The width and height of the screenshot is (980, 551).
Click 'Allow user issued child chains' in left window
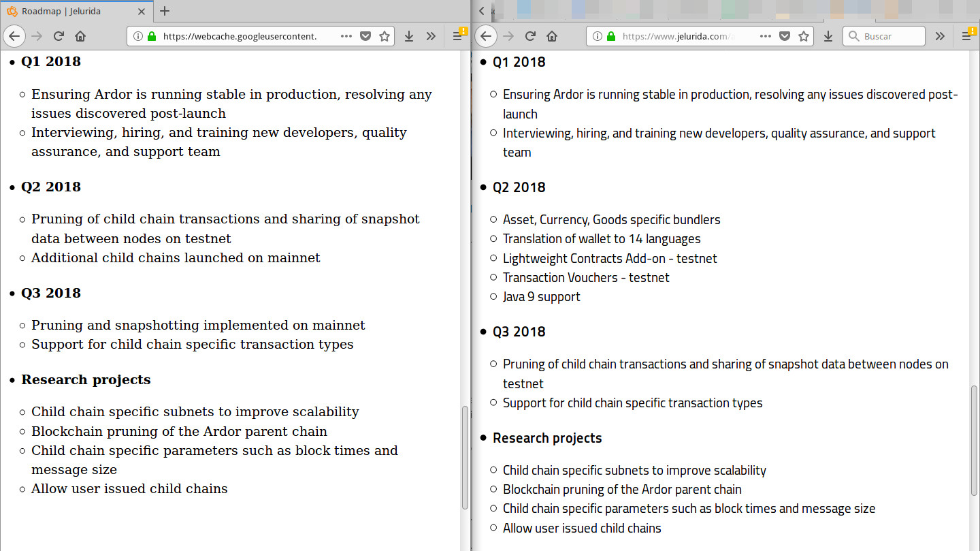(x=129, y=488)
